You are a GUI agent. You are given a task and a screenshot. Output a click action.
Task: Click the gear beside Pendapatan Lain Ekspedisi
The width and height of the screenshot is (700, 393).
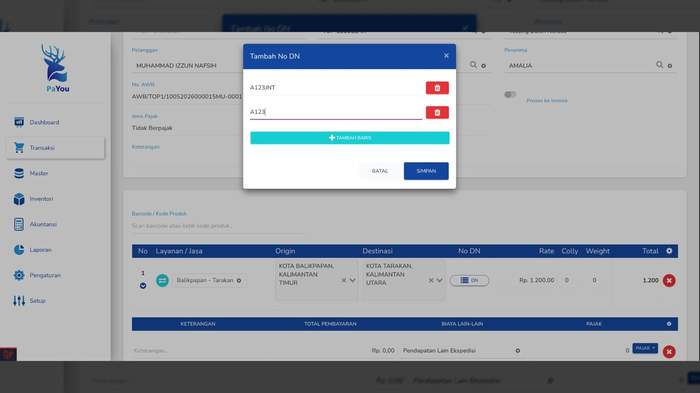[x=517, y=351]
